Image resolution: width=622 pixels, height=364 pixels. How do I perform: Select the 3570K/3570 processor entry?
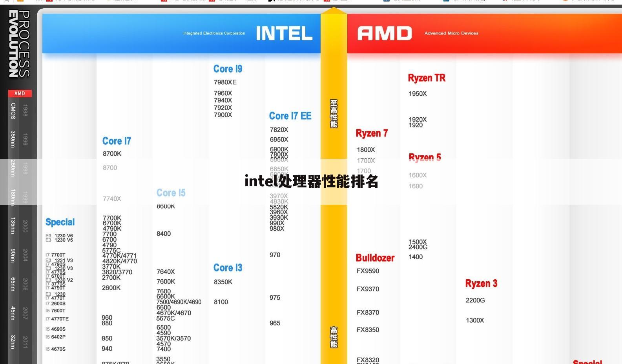pos(173,339)
